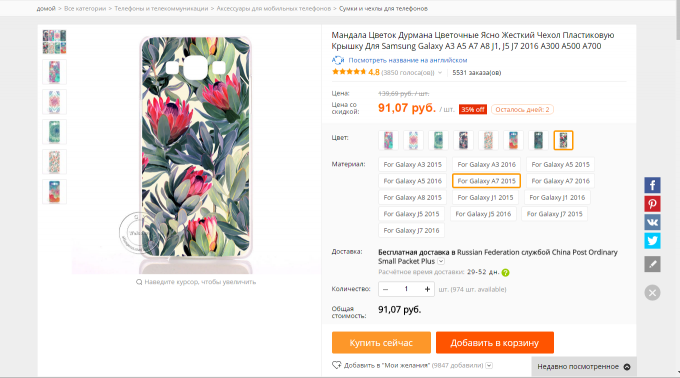
Task: Click the pencil edit icon in sidebar
Action: [x=652, y=264]
